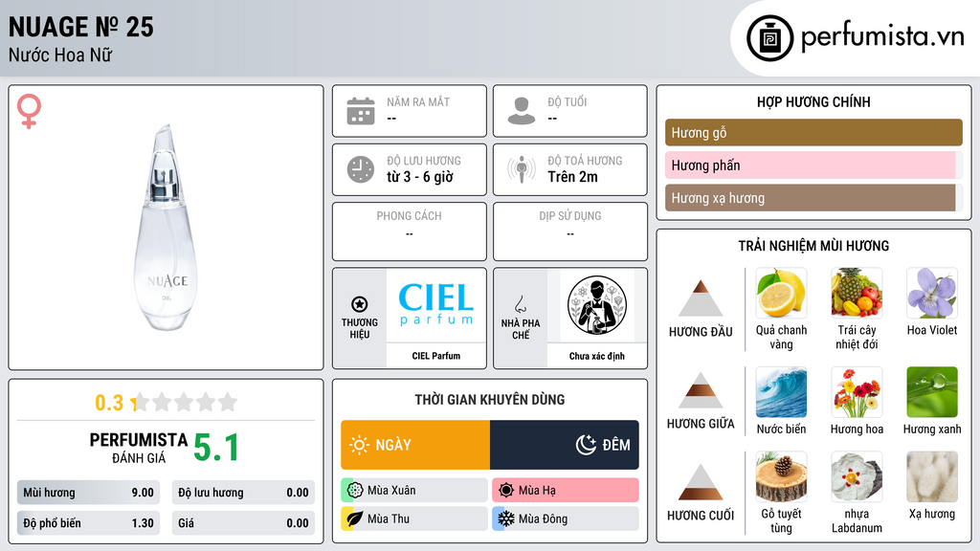Click the Trải nghiệm mùi hương heading

pos(813,246)
